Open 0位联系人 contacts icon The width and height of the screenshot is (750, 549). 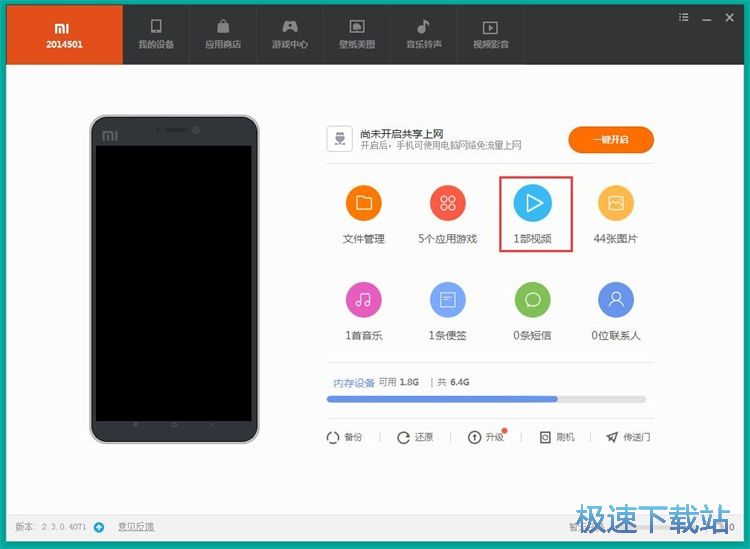[616, 300]
